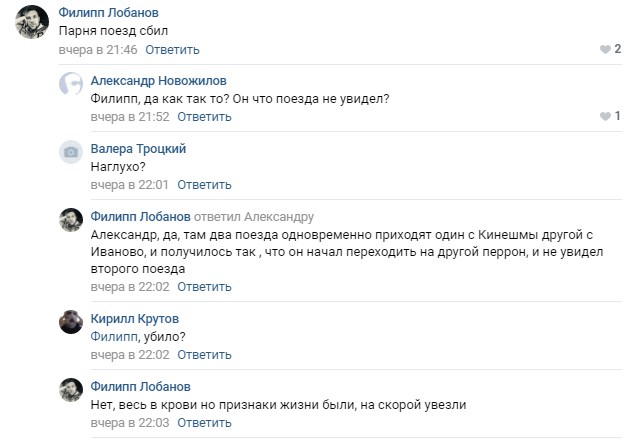Reply to the comment 'Парня поезд сбил'
634x442 pixels.
(x=173, y=50)
